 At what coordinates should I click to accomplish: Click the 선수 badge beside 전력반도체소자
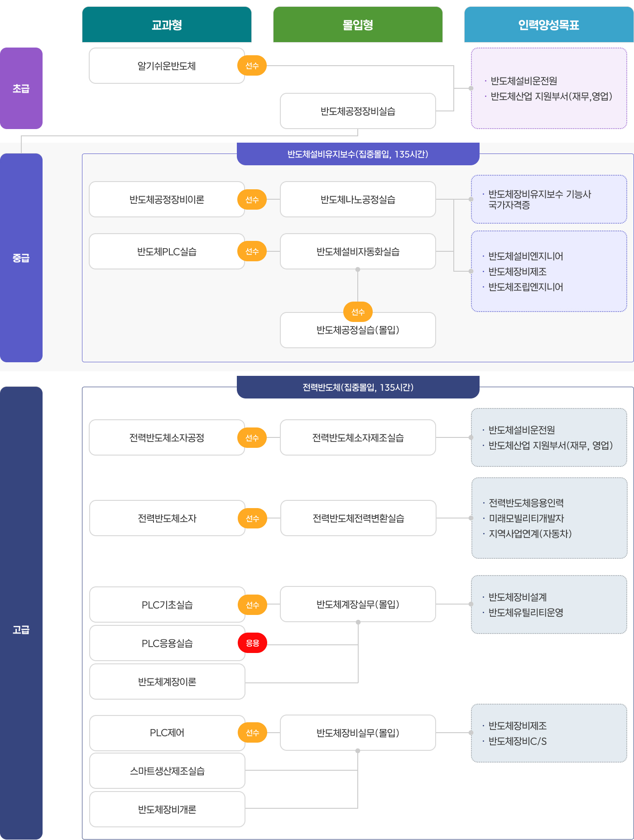(252, 518)
